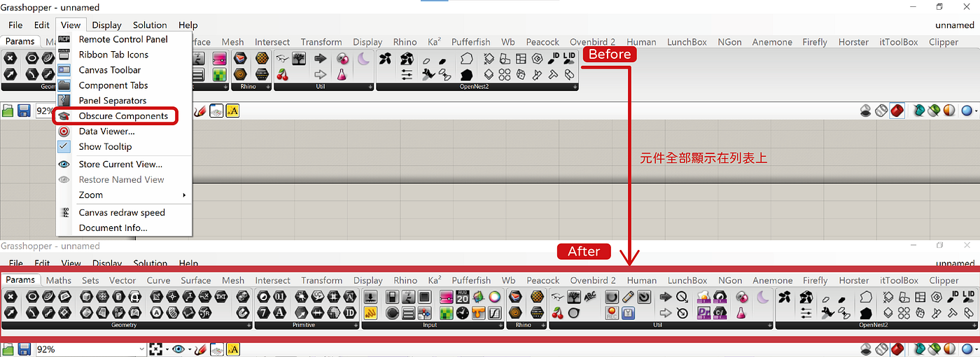Image resolution: width=980 pixels, height=357 pixels.
Task: Select the REC data recorder icon
Action: tap(612, 313)
